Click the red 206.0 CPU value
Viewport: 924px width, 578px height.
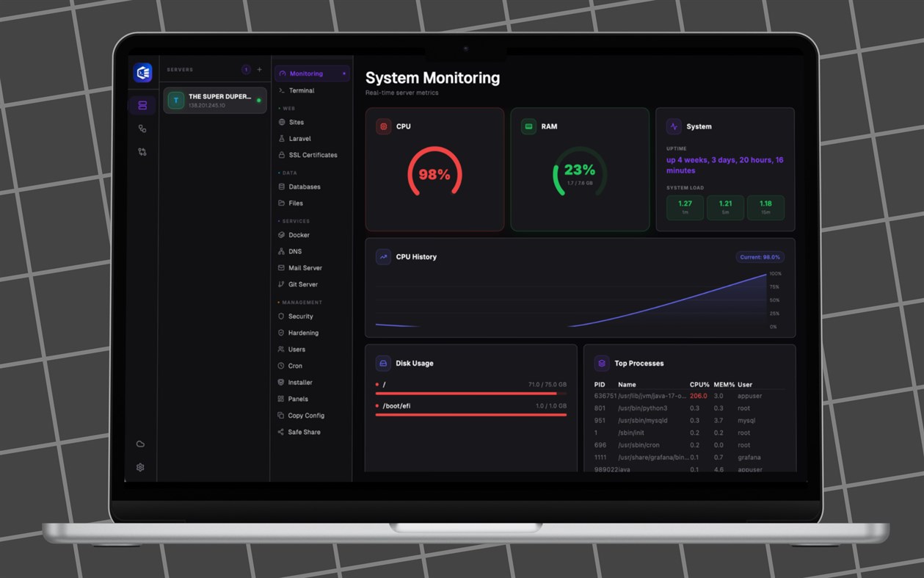(699, 396)
